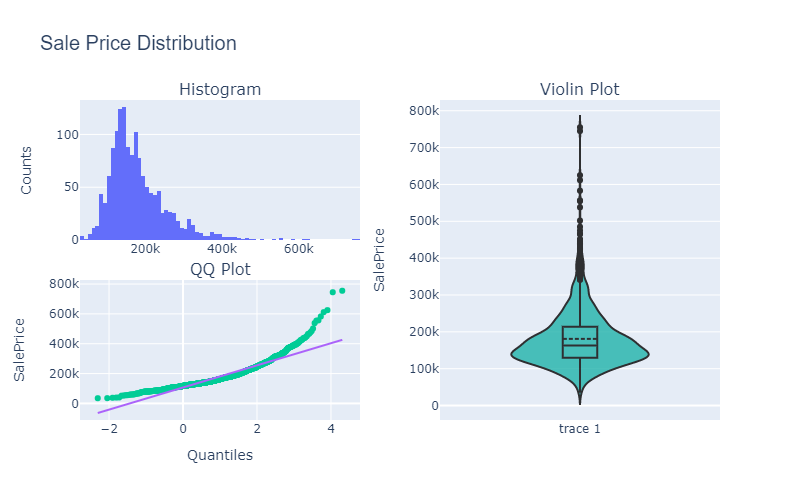Click the topmost outlier point of the violin
The height and width of the screenshot is (500, 800).
[x=580, y=127]
